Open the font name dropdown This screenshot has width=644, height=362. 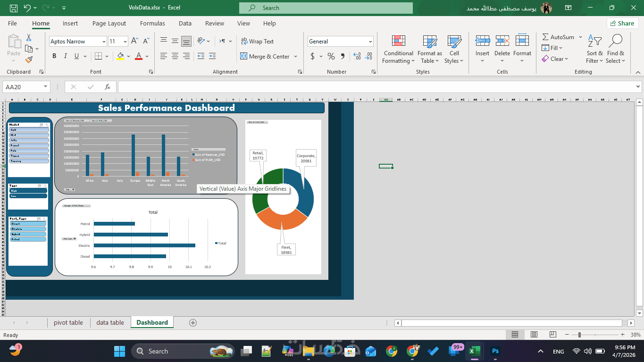pyautogui.click(x=104, y=42)
